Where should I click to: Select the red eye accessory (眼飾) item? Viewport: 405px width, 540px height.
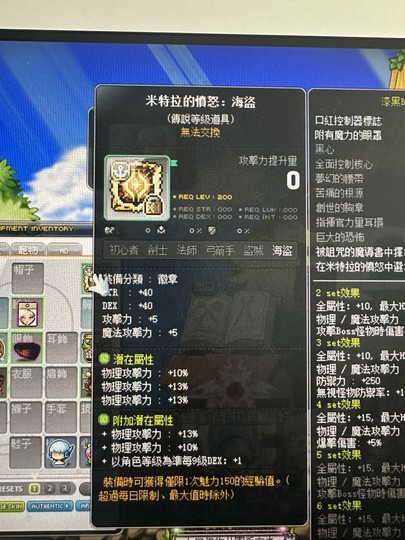pos(28,347)
